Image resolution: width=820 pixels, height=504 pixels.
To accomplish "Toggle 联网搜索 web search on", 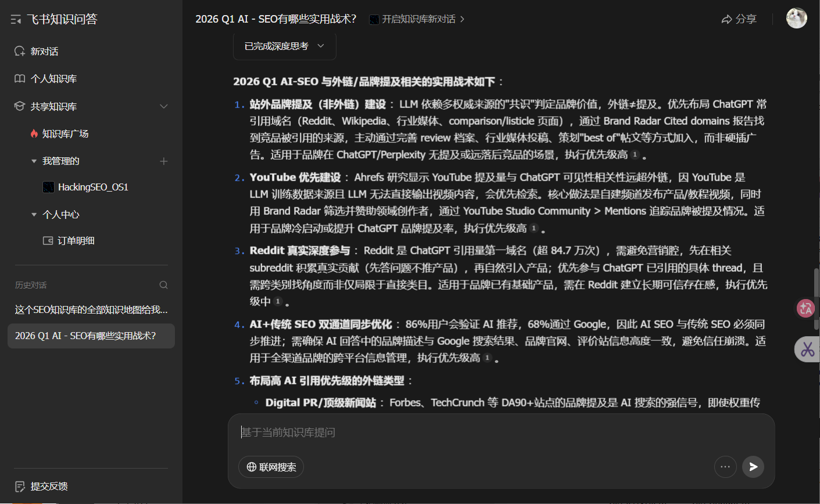I will [x=271, y=467].
